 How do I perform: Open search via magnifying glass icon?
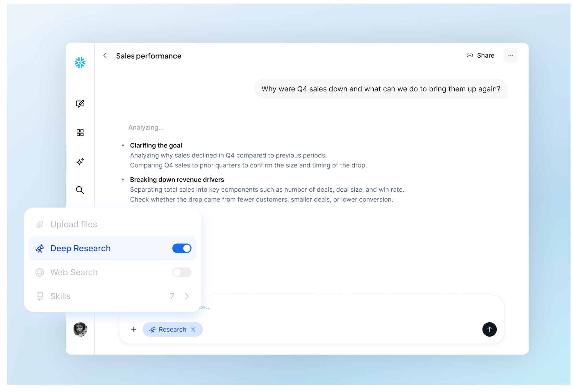[x=80, y=190]
